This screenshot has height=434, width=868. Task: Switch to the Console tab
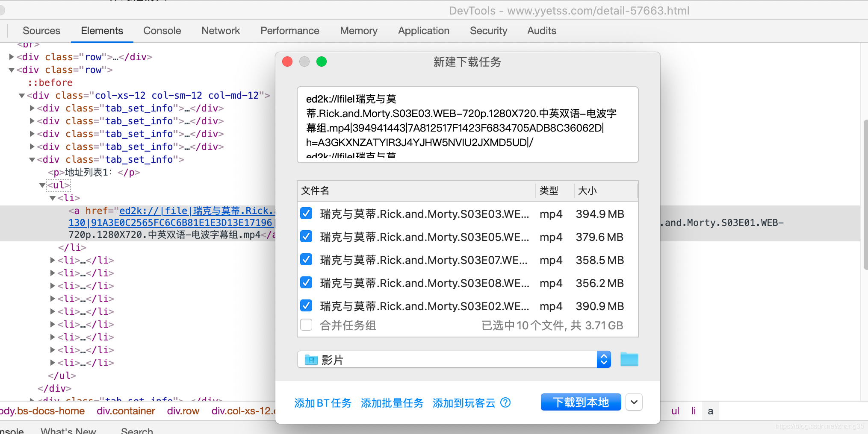click(162, 31)
